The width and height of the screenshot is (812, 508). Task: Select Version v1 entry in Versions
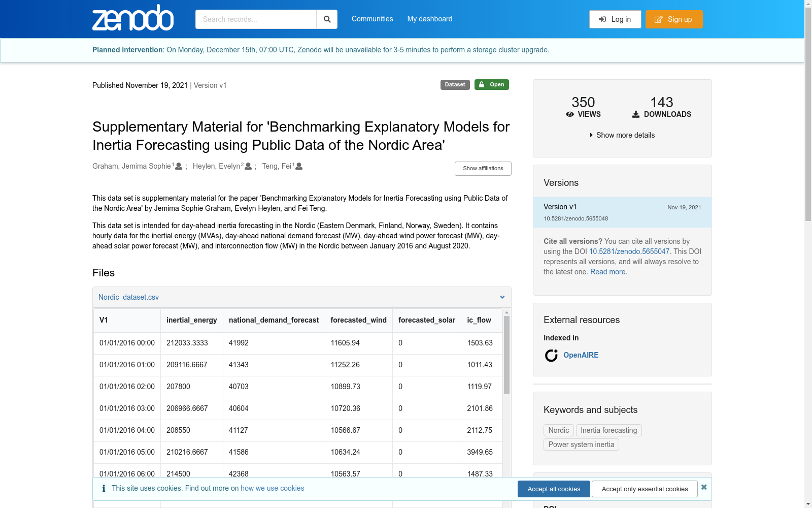tap(622, 212)
